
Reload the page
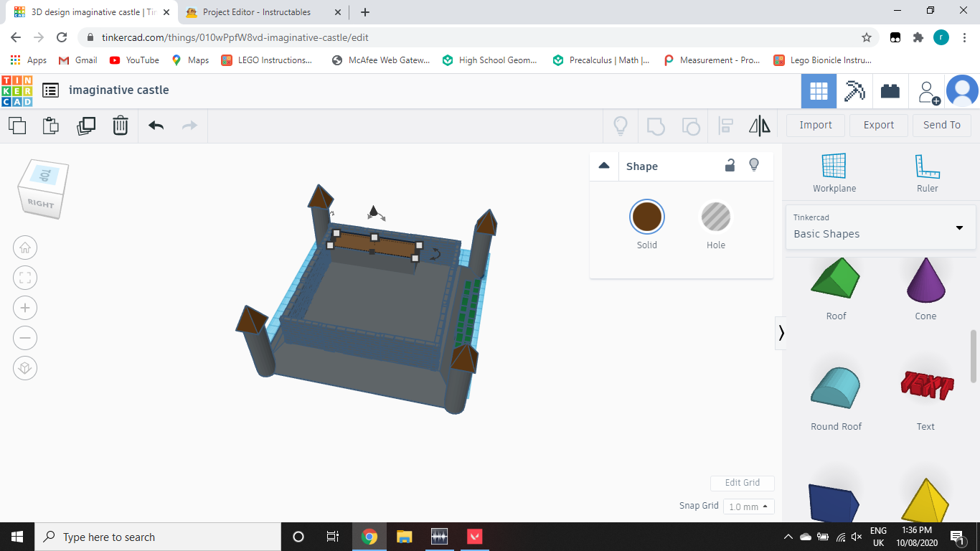(62, 37)
